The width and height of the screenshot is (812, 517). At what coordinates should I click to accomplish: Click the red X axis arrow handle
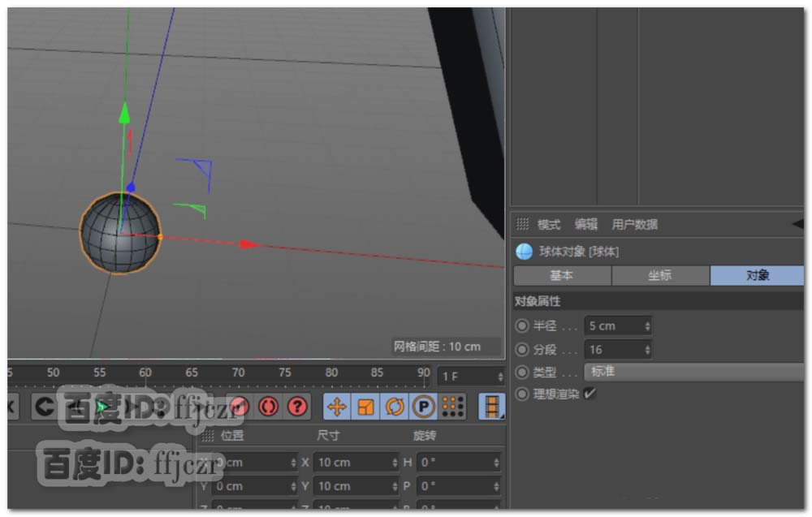[x=250, y=244]
